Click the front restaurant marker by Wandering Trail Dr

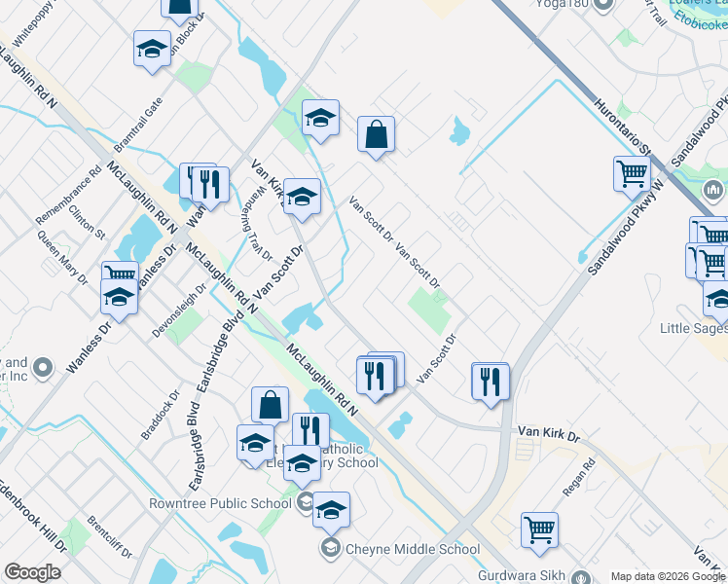[x=210, y=186]
